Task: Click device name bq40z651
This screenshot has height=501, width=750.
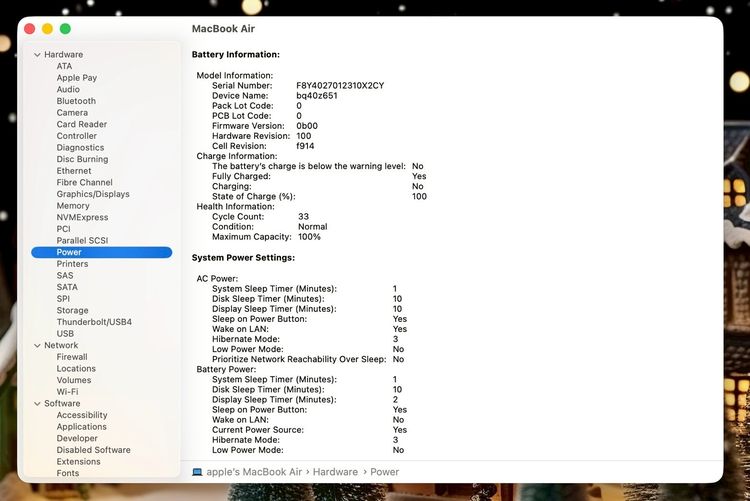Action: [317, 96]
